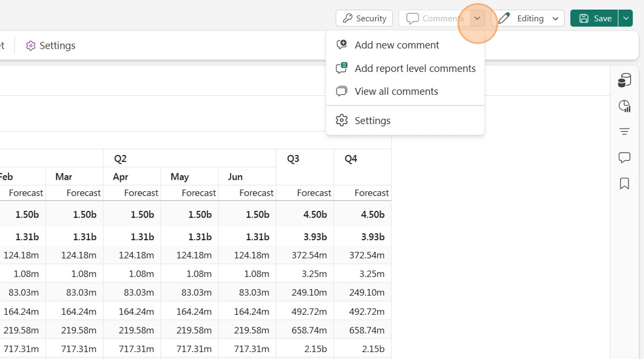Image resolution: width=644 pixels, height=359 pixels.
Task: Click the Q4 column header
Action: (351, 159)
